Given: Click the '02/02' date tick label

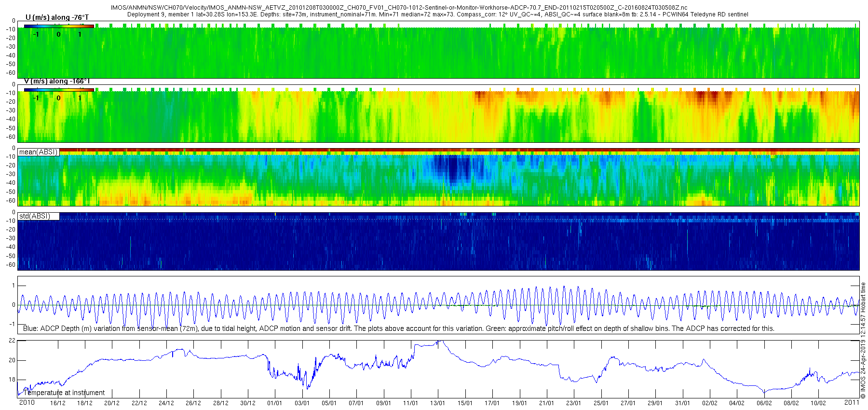Looking at the screenshot, I should [710, 403].
